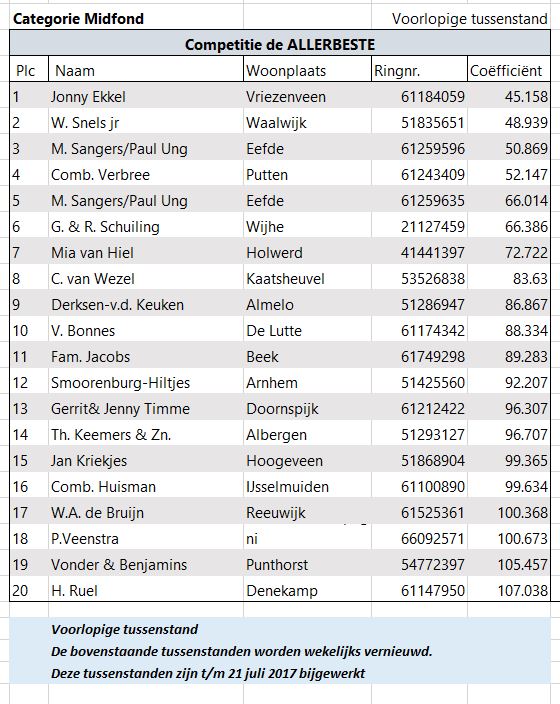The image size is (560, 704).
Task: Select the 'Vonder & Benjamins' name cell
Action: (146, 564)
